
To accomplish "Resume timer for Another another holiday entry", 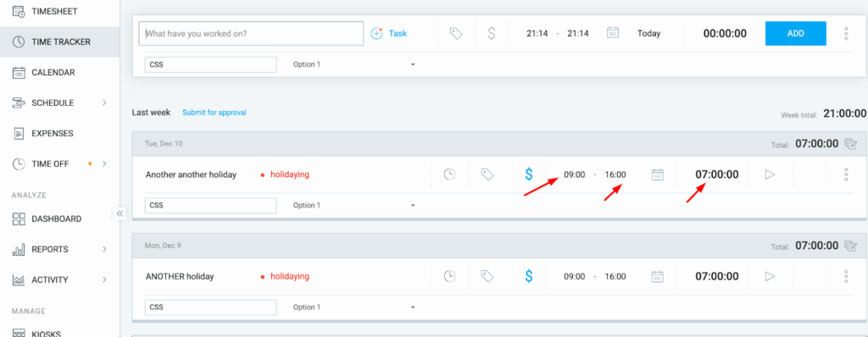I will coord(770,175).
